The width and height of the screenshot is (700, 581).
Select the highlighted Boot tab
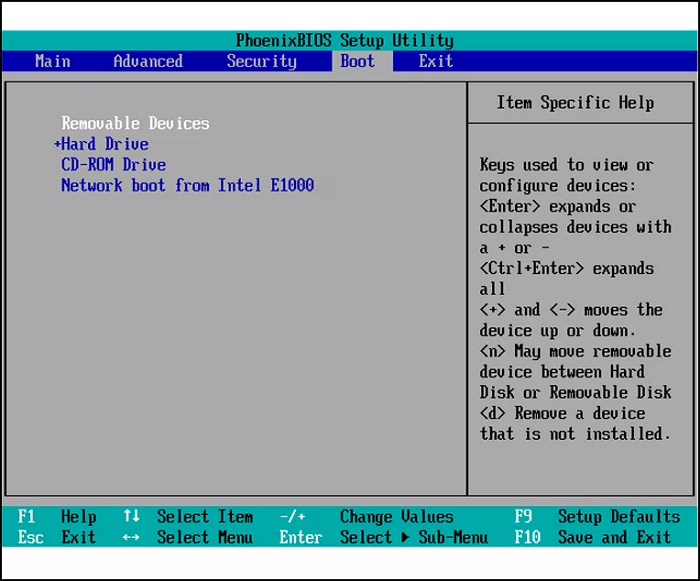coord(357,61)
